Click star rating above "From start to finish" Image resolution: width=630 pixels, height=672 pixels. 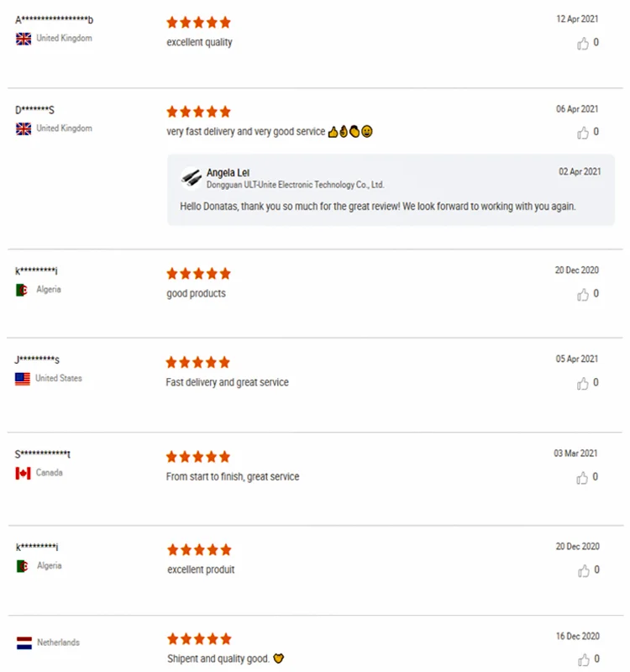coord(198,457)
